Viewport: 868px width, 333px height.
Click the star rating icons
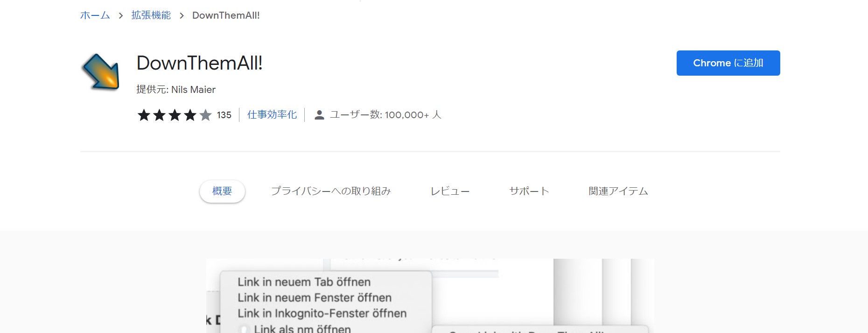point(175,115)
